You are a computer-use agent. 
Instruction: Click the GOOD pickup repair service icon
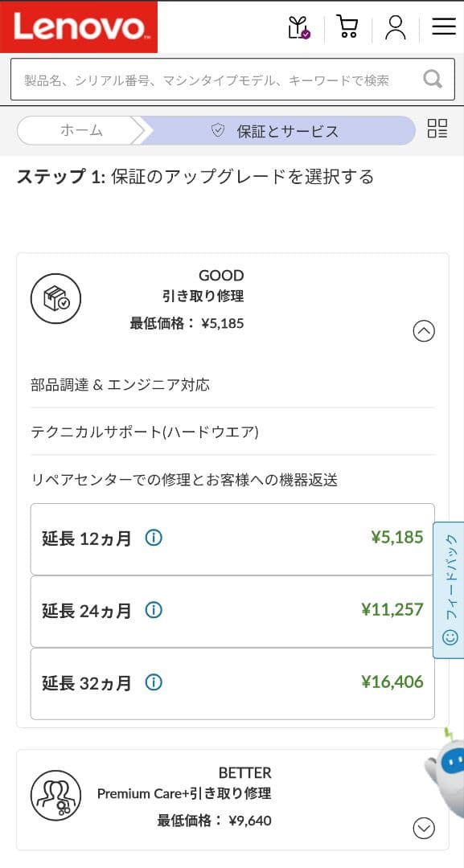click(x=56, y=298)
